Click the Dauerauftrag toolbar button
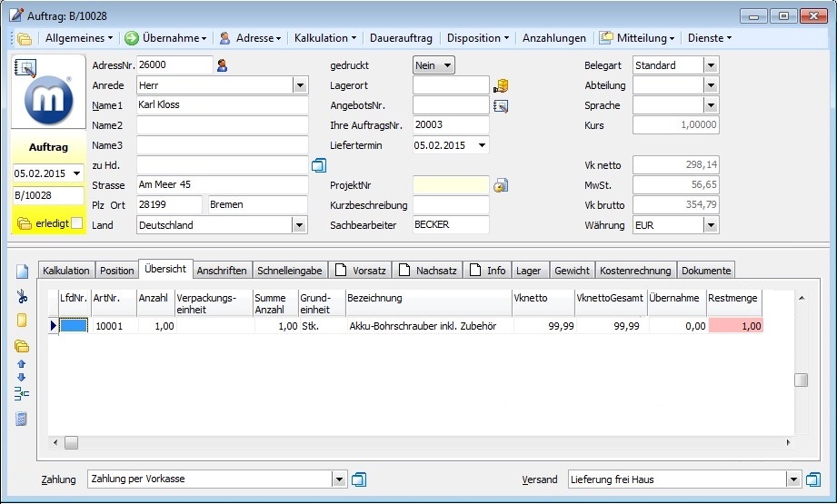The height and width of the screenshot is (504, 837). pos(401,38)
